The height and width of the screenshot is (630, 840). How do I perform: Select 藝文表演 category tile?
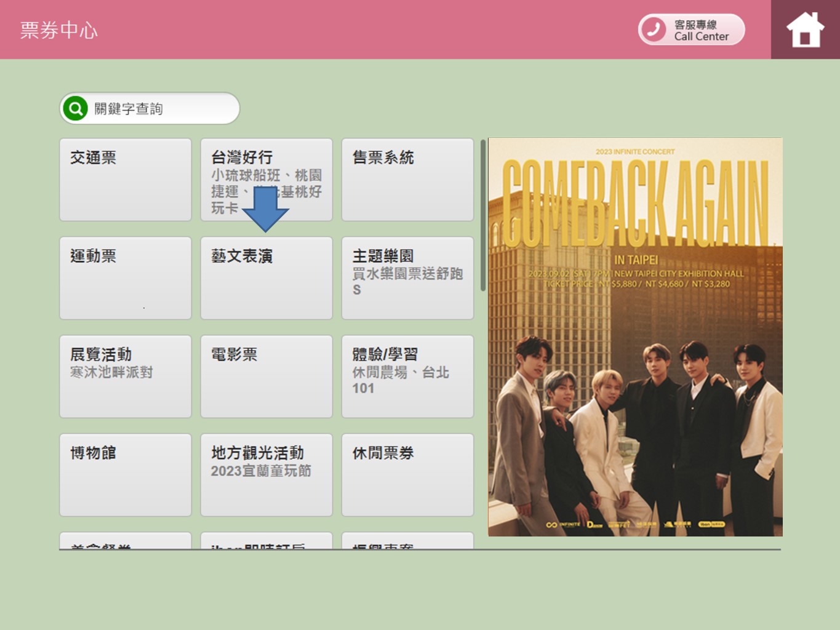point(266,278)
